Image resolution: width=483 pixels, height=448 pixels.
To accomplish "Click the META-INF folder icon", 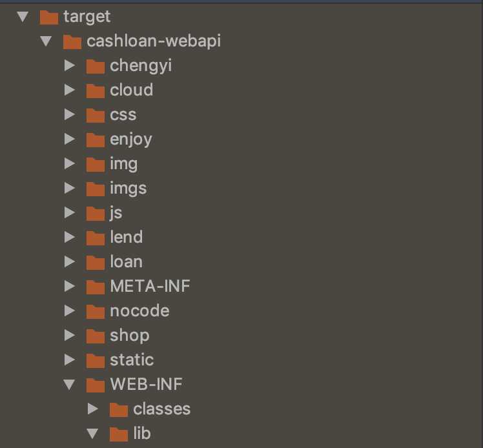I will point(95,286).
